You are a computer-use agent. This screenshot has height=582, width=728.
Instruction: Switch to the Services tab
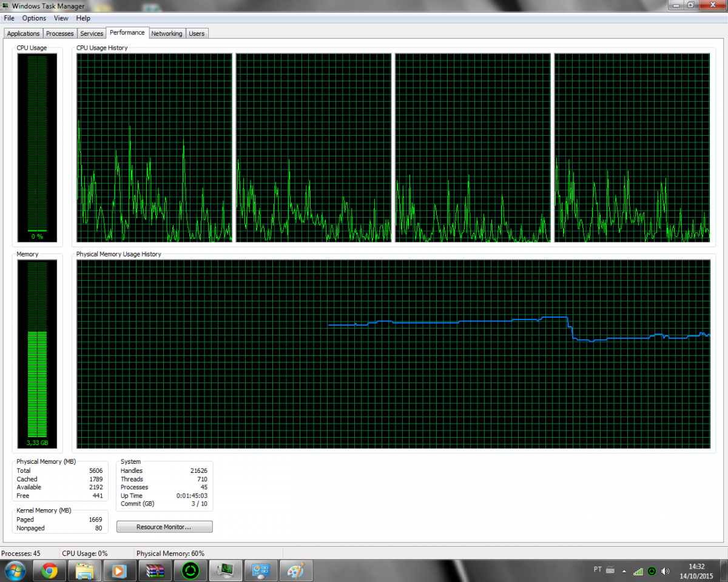point(92,34)
